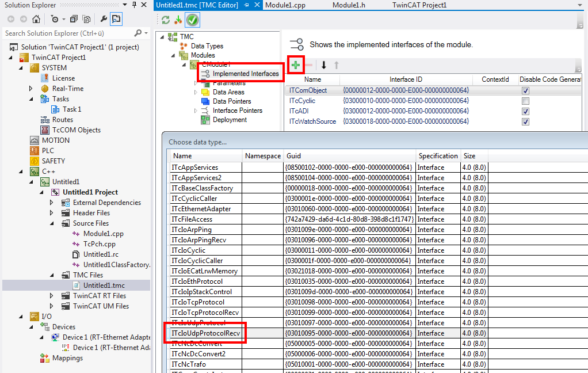
Task: Click the Back arrow in Solution Explorer toolbar
Action: [12, 19]
